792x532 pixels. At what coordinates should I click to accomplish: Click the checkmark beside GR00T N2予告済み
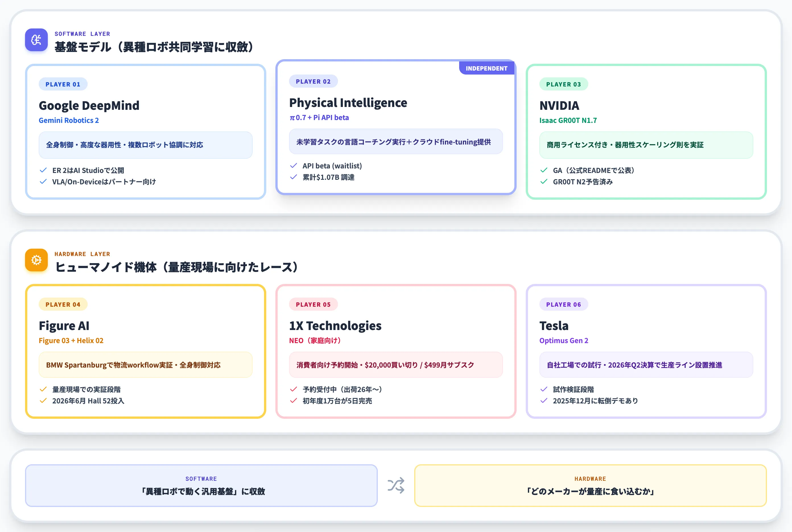tap(544, 182)
